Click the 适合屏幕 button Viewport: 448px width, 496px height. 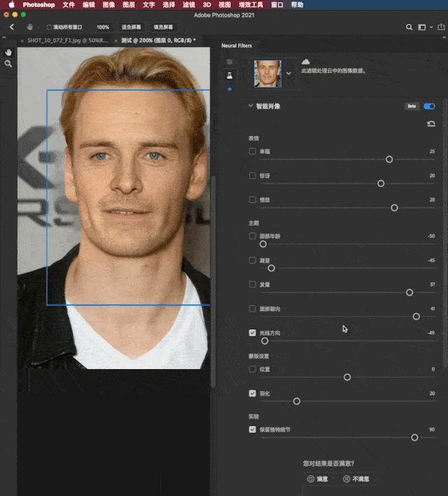coord(132,27)
